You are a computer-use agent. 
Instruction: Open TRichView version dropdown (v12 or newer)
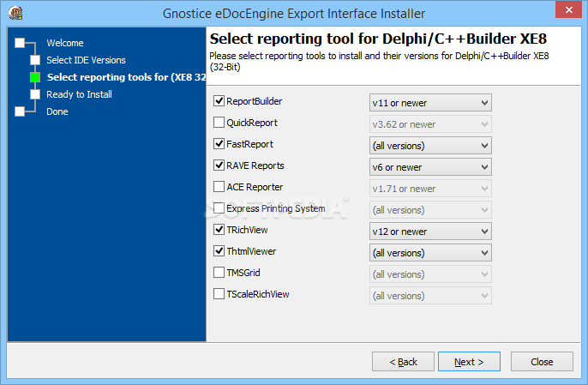[430, 232]
